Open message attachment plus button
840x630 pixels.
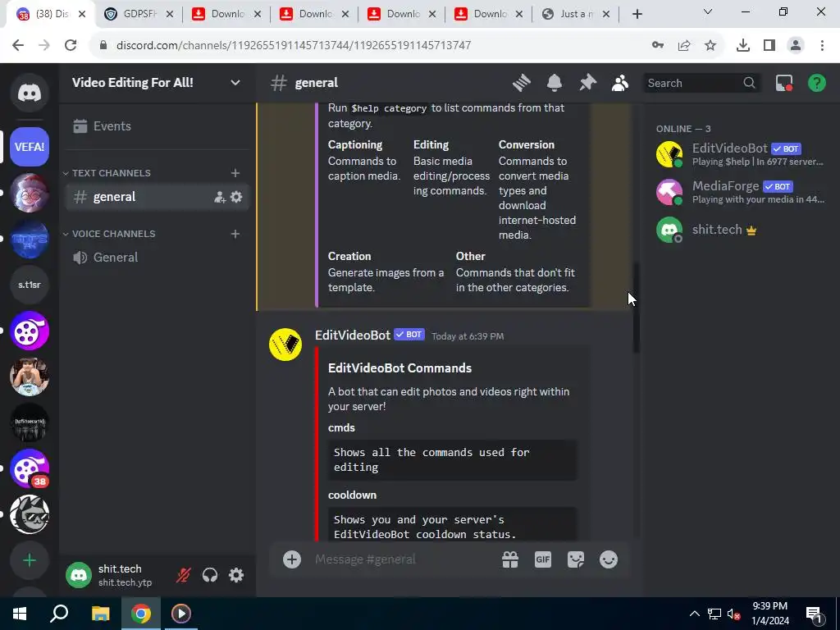(292, 559)
